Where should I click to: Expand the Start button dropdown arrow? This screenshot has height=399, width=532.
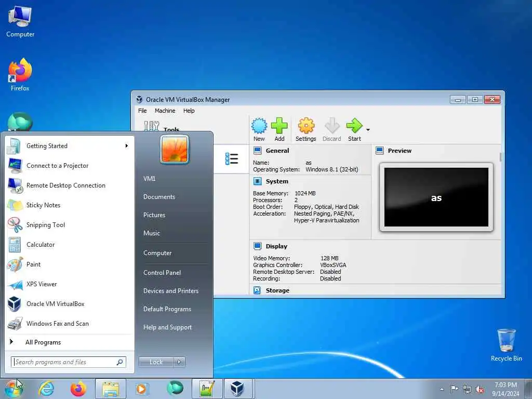[x=368, y=129]
